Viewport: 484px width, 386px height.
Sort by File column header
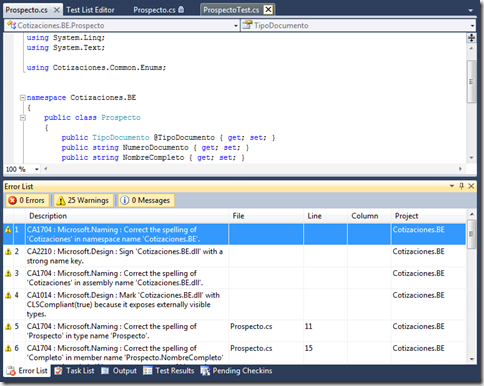click(x=266, y=216)
